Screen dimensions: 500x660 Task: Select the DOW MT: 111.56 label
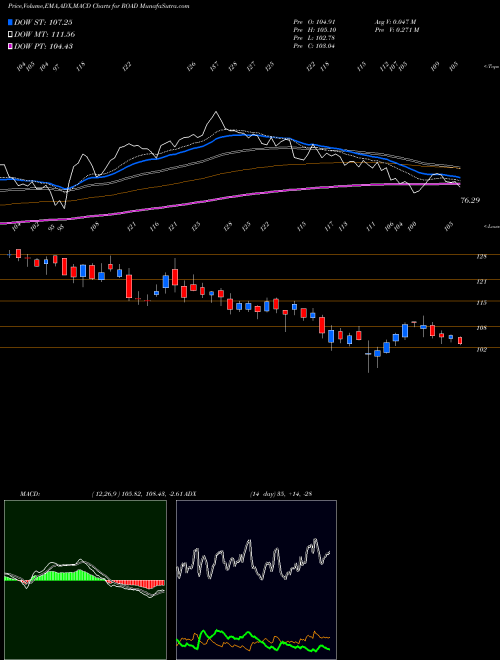(45, 35)
